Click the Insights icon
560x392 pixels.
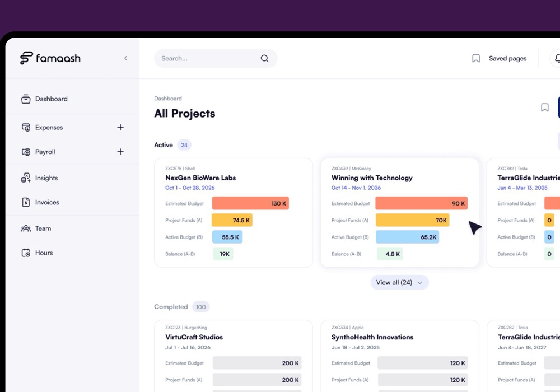point(26,178)
